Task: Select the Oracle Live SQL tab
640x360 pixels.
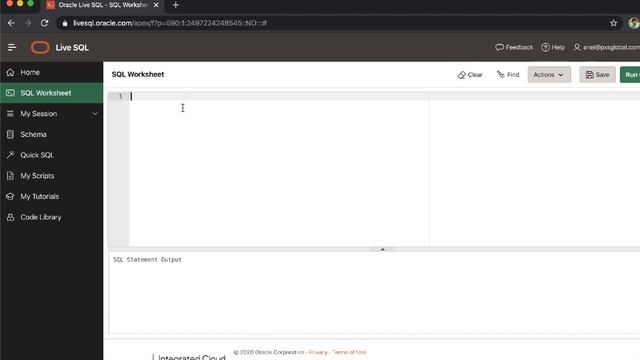Action: pos(102,5)
